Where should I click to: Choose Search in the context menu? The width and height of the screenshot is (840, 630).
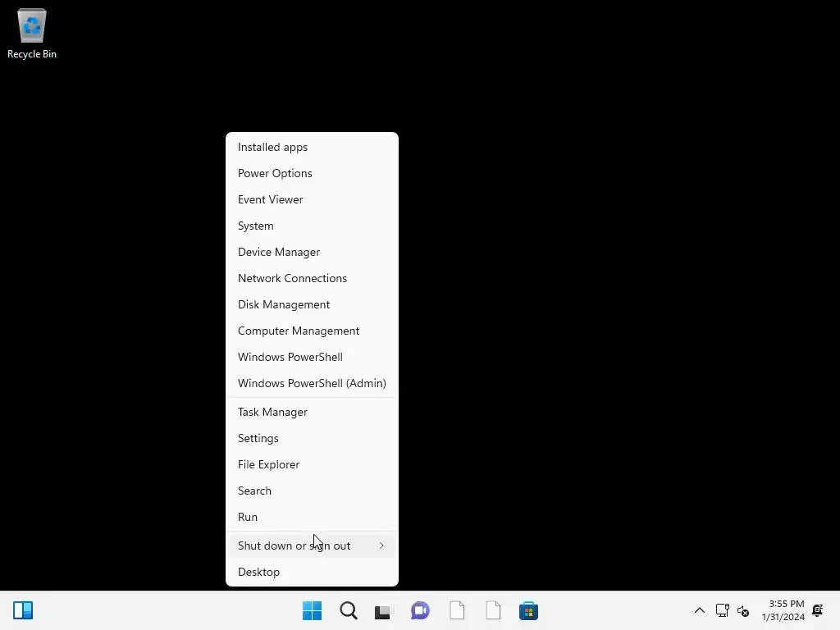[312, 491]
